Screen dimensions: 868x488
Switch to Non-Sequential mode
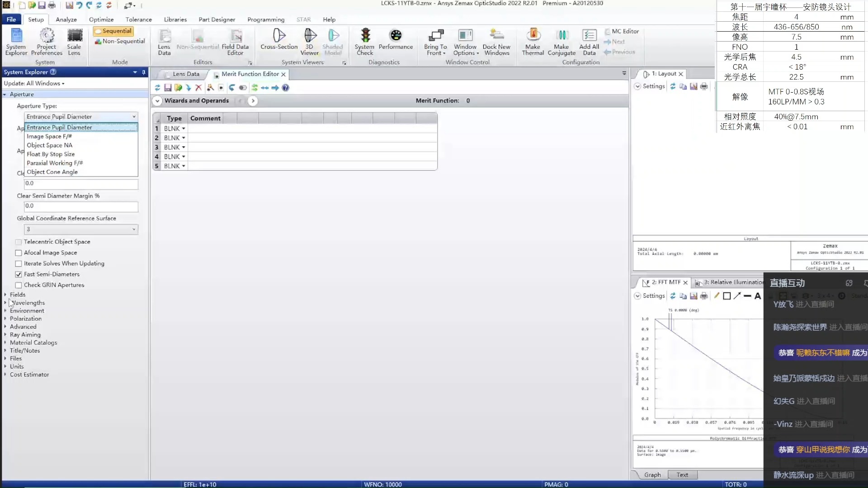tap(120, 41)
